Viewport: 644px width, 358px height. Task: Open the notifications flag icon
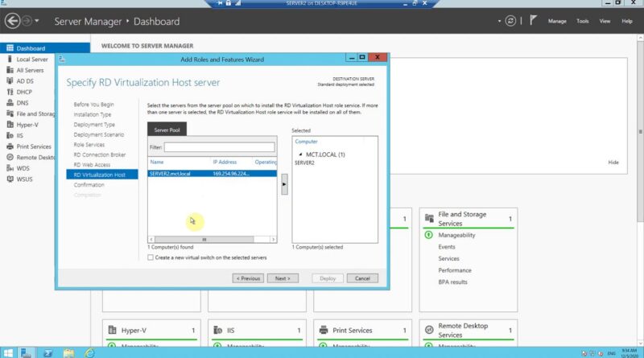pyautogui.click(x=533, y=21)
